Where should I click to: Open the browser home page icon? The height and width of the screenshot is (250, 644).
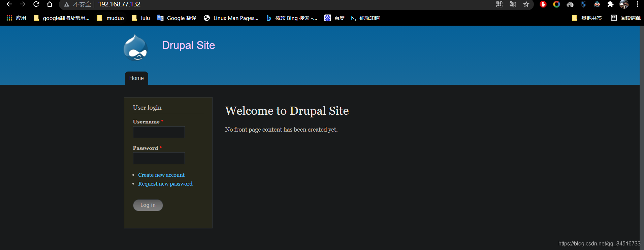pyautogui.click(x=50, y=4)
